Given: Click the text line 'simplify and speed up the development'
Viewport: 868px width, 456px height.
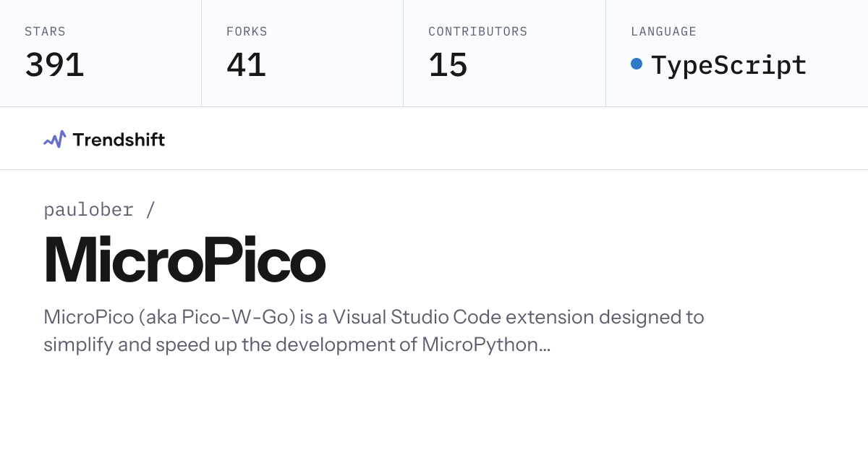Looking at the screenshot, I should pos(297,345).
